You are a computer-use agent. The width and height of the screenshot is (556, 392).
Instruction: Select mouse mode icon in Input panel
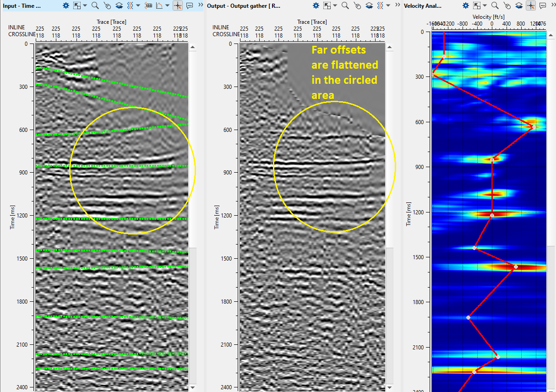coord(107,5)
